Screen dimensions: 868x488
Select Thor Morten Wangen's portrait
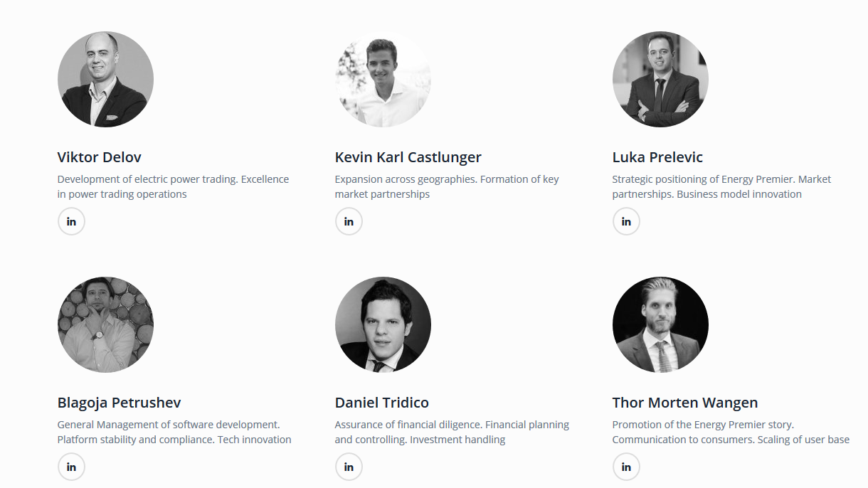point(660,324)
